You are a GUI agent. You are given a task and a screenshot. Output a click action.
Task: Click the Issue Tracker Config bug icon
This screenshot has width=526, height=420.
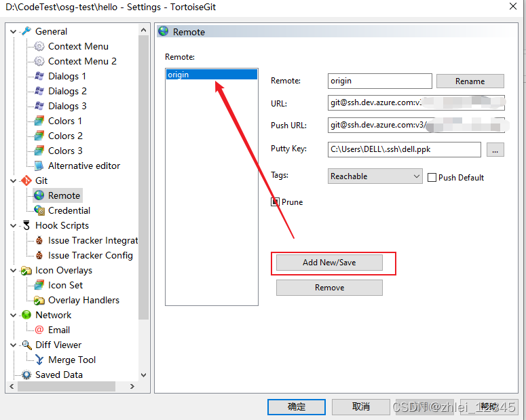click(39, 255)
